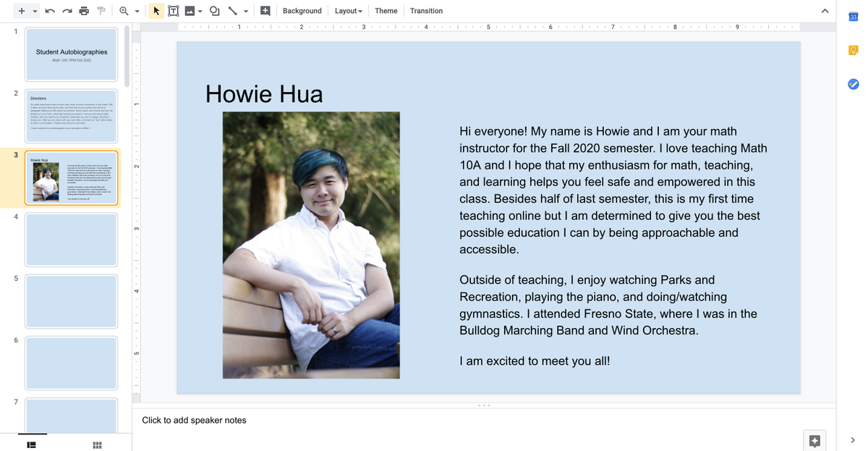Open the Theme picker
The image size is (868, 451).
click(386, 10)
